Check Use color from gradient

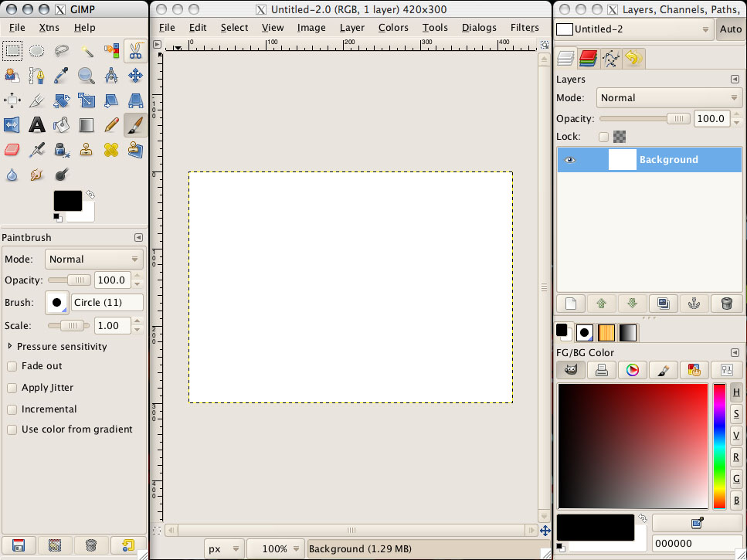click(x=12, y=429)
